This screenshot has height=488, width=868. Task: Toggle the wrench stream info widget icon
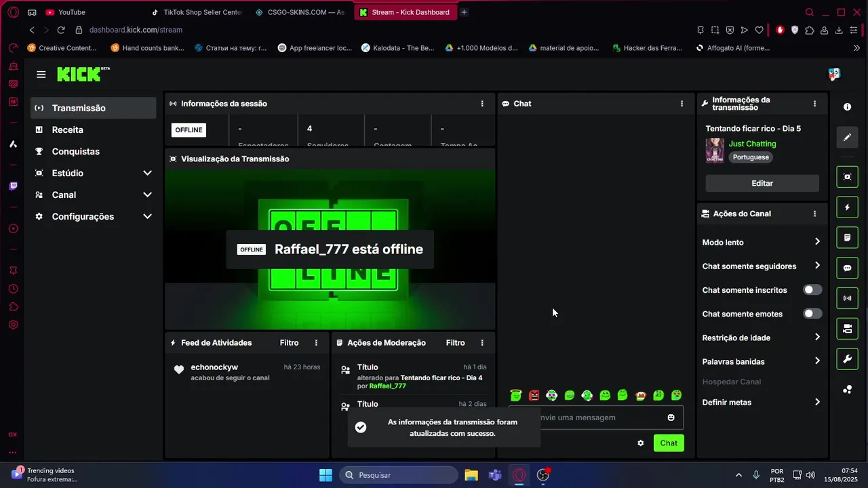pyautogui.click(x=847, y=359)
